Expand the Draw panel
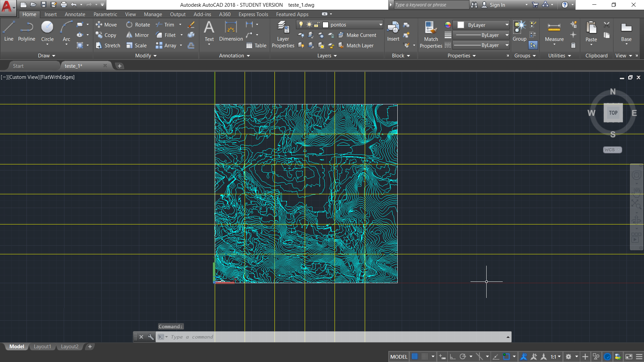 click(x=46, y=56)
